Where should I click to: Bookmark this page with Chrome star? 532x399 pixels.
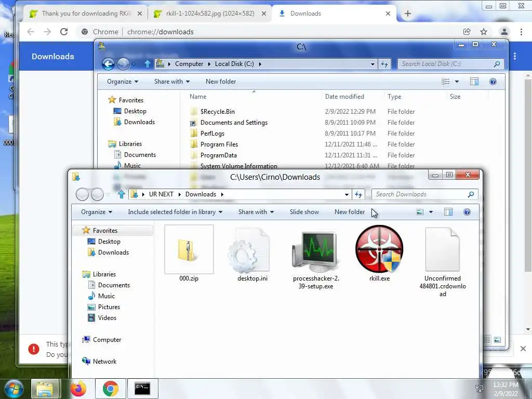click(484, 32)
